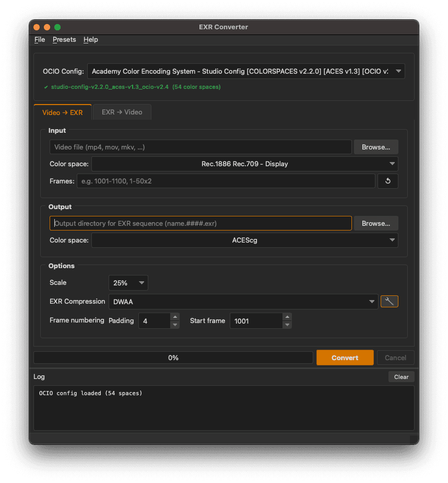Open the Input color space dropdown
This screenshot has height=483, width=448.
click(x=244, y=164)
